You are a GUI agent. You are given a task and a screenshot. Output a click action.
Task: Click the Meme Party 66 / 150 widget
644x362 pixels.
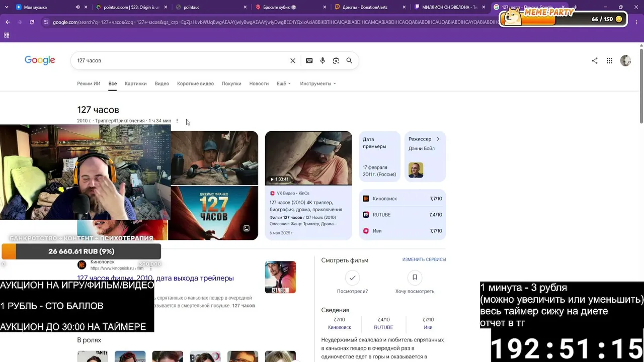tap(563, 18)
